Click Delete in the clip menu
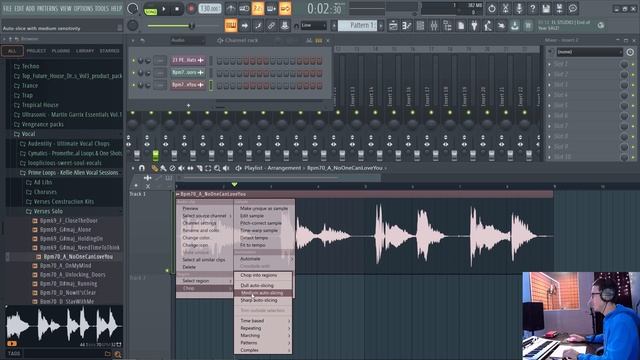The image size is (640, 360). click(x=189, y=267)
